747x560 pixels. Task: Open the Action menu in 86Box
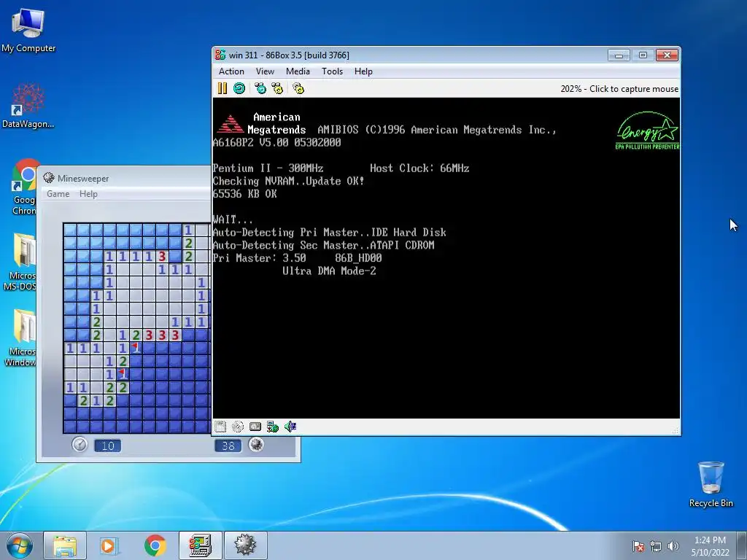[x=231, y=71]
